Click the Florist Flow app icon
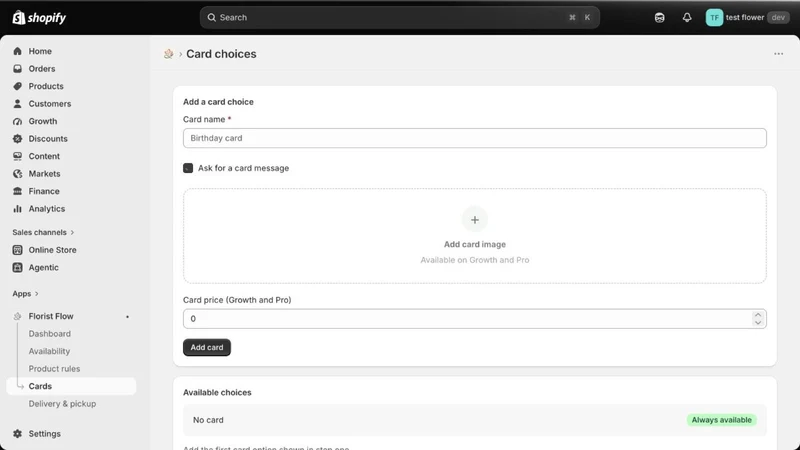Image resolution: width=800 pixels, height=450 pixels. tap(17, 316)
